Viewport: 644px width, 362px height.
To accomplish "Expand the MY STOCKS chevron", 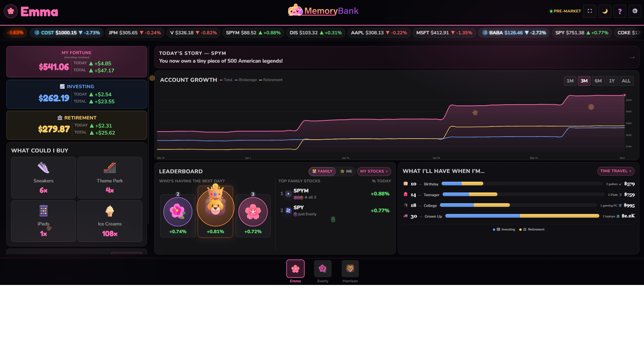I will pyautogui.click(x=374, y=171).
